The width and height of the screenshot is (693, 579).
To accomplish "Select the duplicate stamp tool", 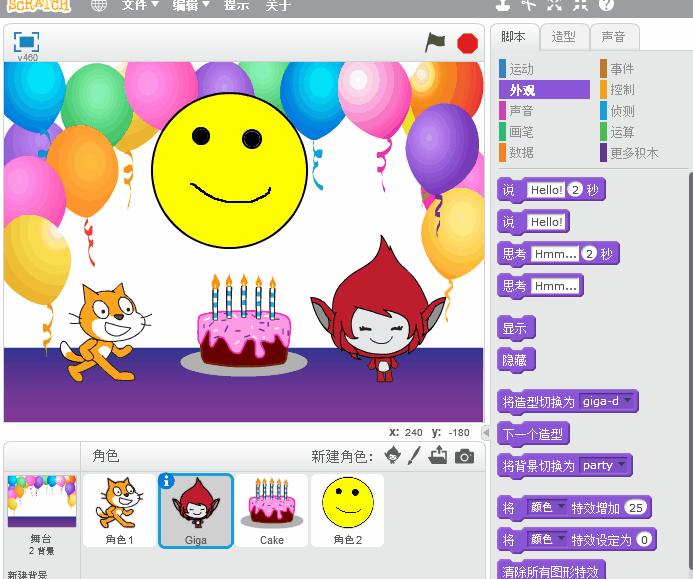I will (503, 4).
